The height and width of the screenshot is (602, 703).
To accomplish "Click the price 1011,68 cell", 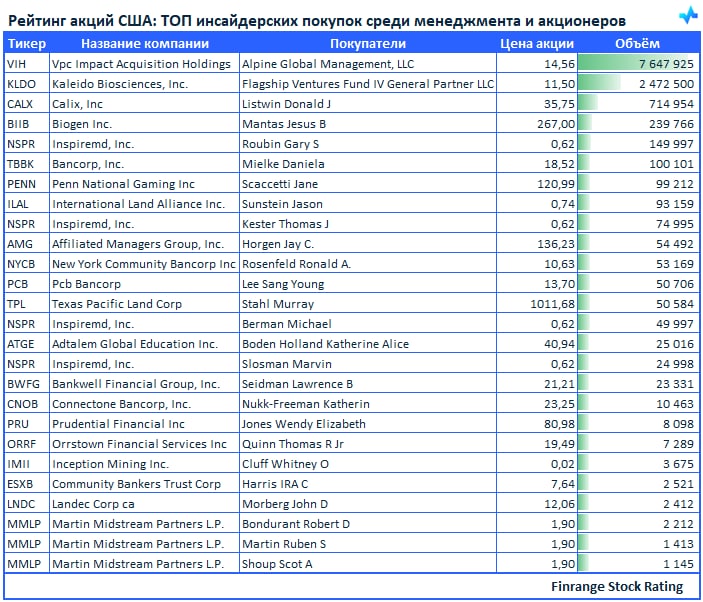I will pyautogui.click(x=537, y=304).
